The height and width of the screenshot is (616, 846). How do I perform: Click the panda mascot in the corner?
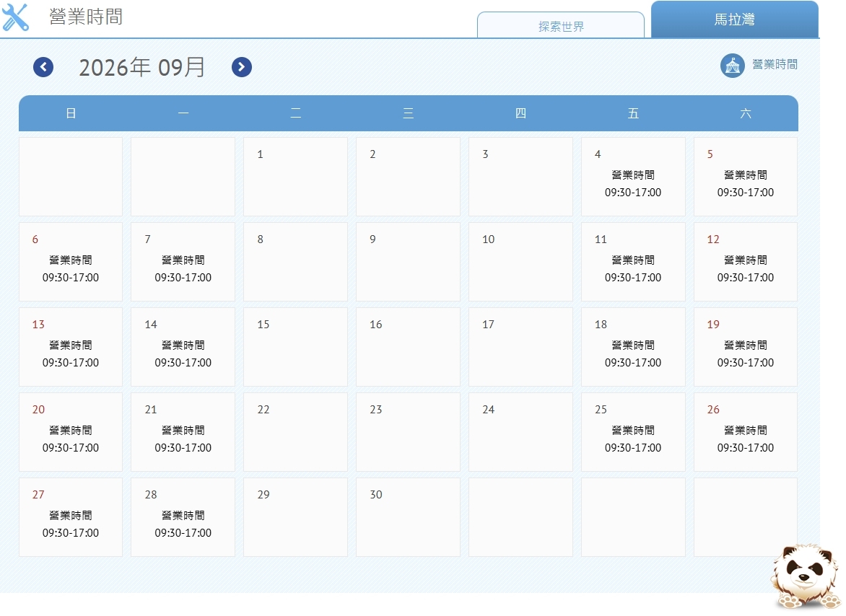(x=806, y=576)
